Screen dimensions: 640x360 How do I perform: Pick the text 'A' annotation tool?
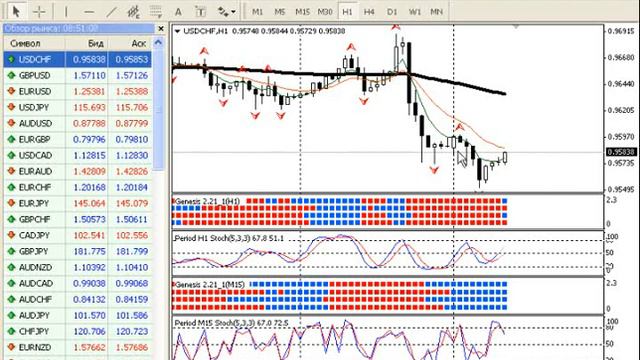click(178, 12)
